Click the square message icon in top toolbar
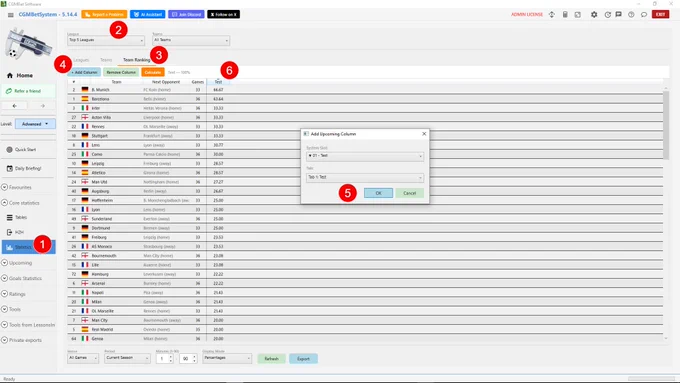 (x=618, y=14)
